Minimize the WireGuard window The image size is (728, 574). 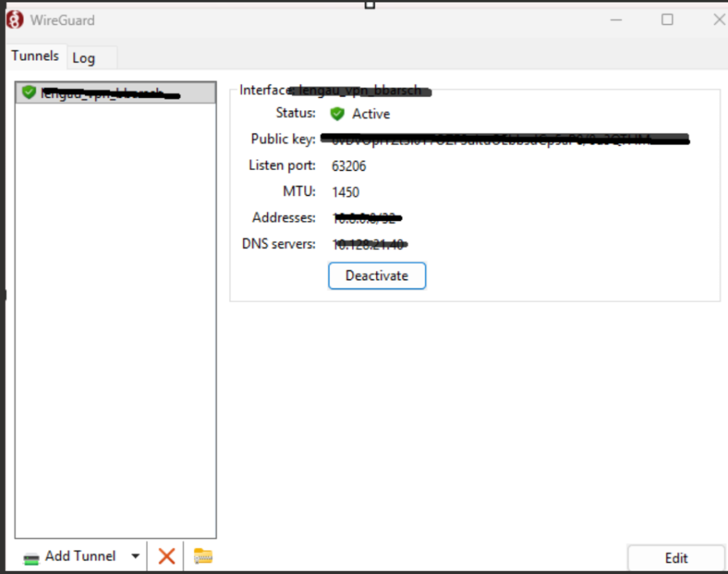tap(616, 20)
